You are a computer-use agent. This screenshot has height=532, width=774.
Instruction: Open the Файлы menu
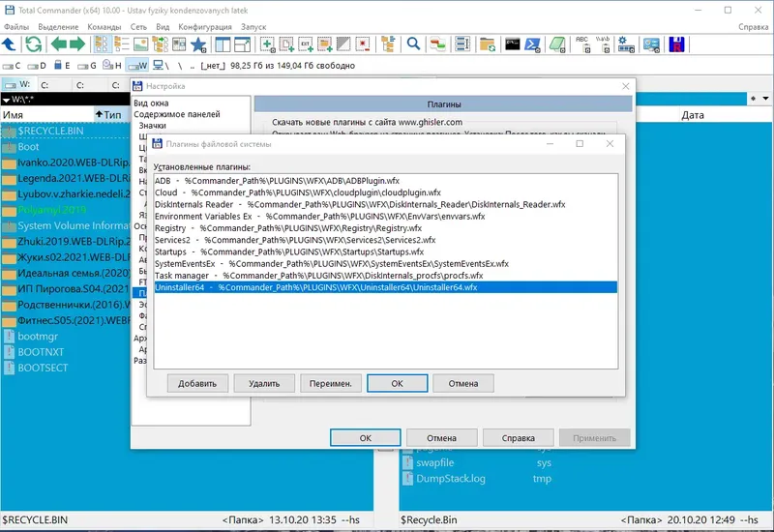(x=16, y=27)
